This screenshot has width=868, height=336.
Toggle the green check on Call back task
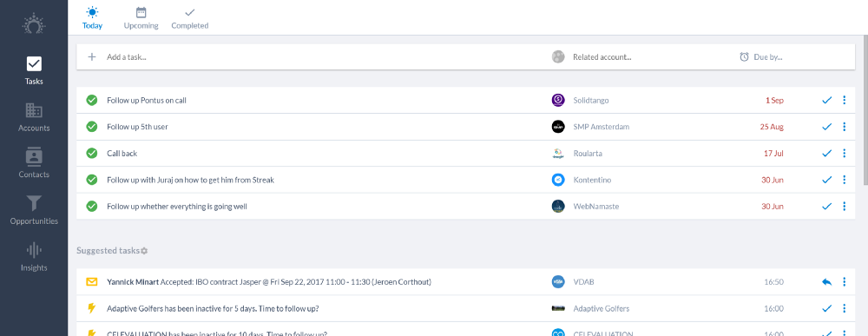coord(92,154)
